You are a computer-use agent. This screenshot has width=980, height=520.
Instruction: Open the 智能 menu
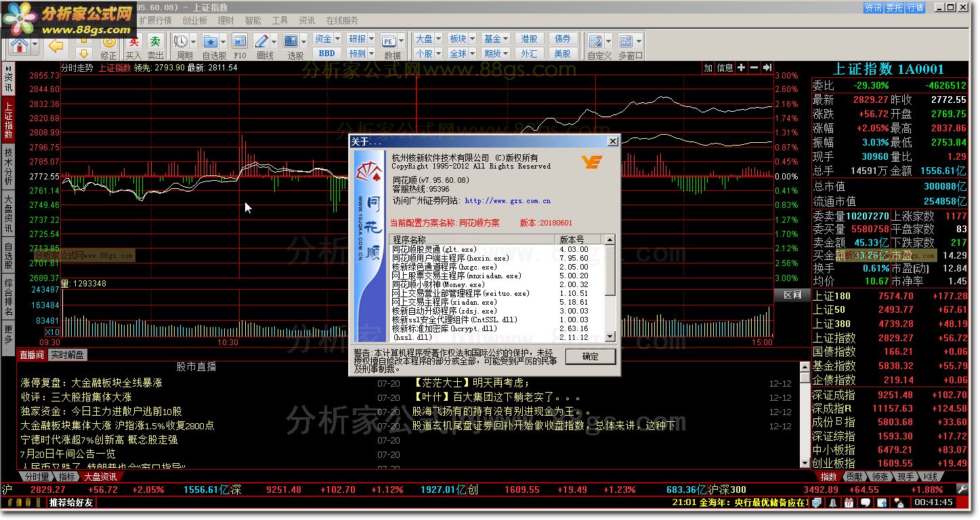(x=253, y=21)
